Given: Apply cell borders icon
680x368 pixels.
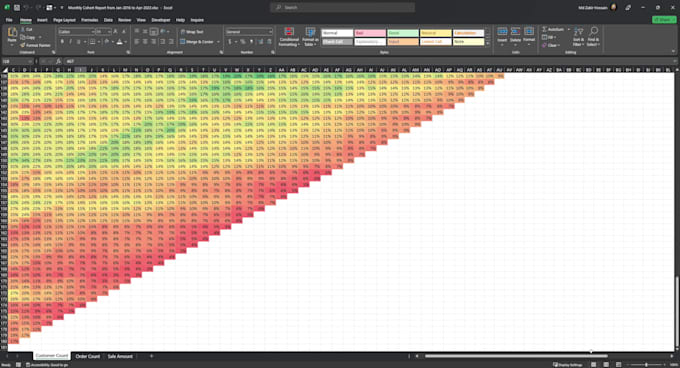Looking at the screenshot, I should pyautogui.click(x=92, y=42).
